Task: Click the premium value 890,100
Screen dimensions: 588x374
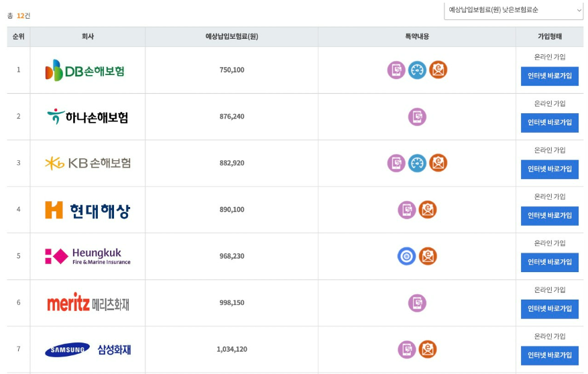Action: click(232, 210)
